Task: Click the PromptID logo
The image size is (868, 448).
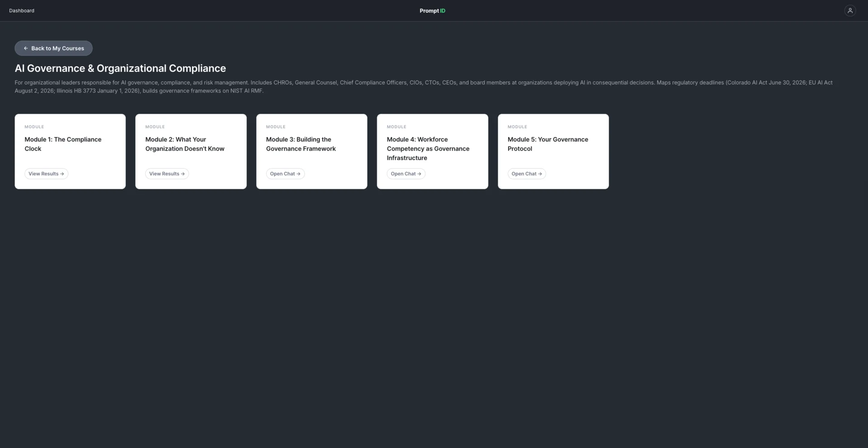Action: 432,10
